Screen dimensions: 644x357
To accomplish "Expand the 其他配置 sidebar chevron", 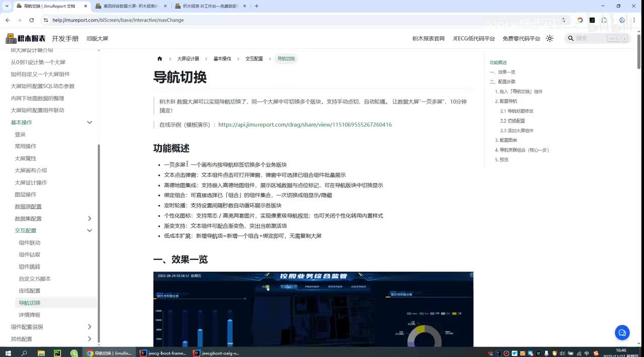I will (90, 339).
